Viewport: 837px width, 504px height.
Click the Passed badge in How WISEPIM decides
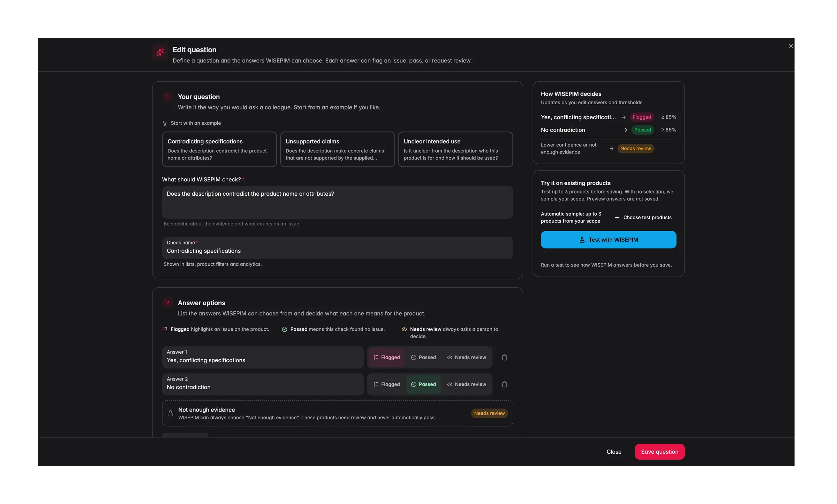(x=642, y=130)
